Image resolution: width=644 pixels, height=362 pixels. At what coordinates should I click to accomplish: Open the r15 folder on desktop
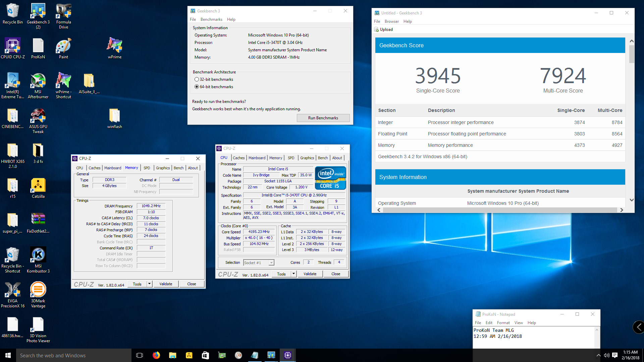pyautogui.click(x=13, y=188)
